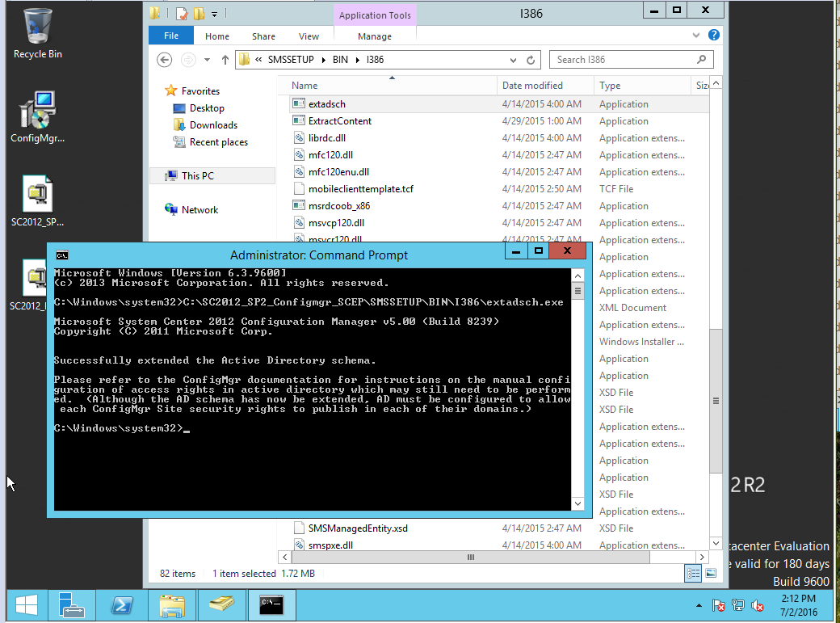Image resolution: width=840 pixels, height=623 pixels.
Task: Select Downloads in navigation pane
Action: 213,125
